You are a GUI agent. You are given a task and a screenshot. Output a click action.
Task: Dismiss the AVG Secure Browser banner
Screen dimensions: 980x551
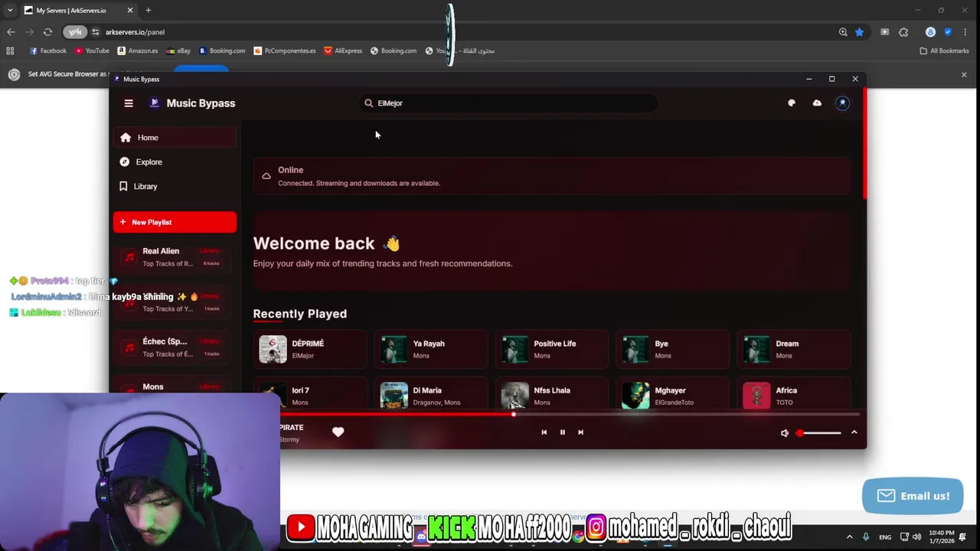point(964,74)
